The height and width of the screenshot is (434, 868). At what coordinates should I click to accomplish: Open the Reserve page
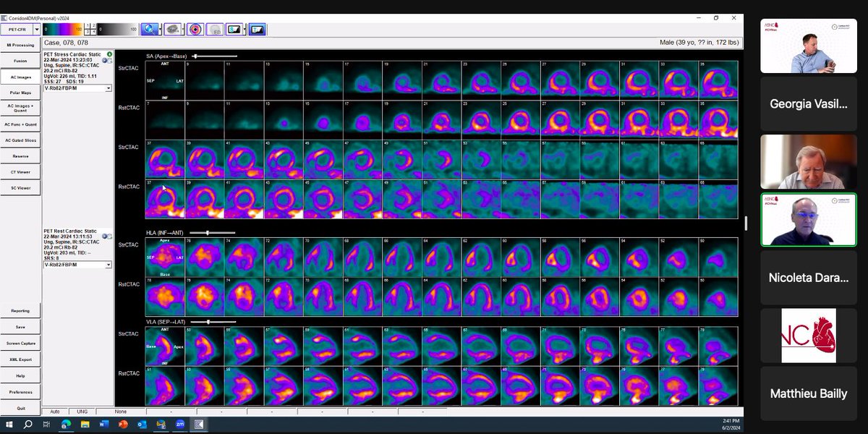tap(20, 156)
